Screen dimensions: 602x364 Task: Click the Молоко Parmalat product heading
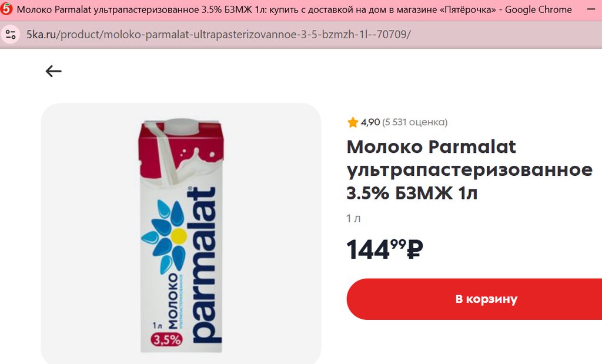coord(469,169)
